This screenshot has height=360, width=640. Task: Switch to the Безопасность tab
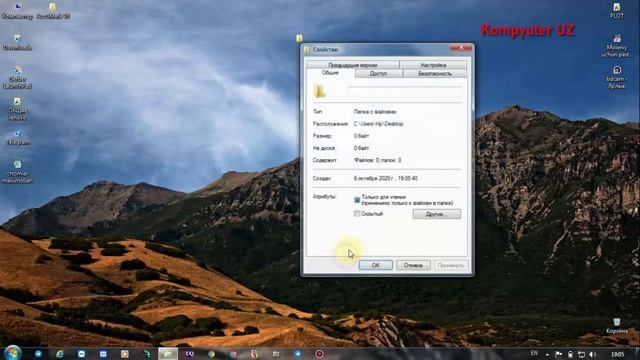coord(435,73)
